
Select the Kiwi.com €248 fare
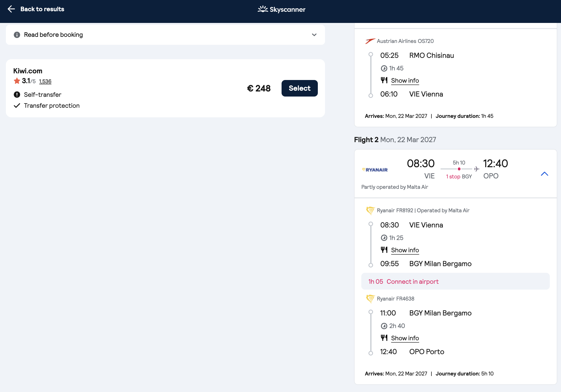[299, 88]
